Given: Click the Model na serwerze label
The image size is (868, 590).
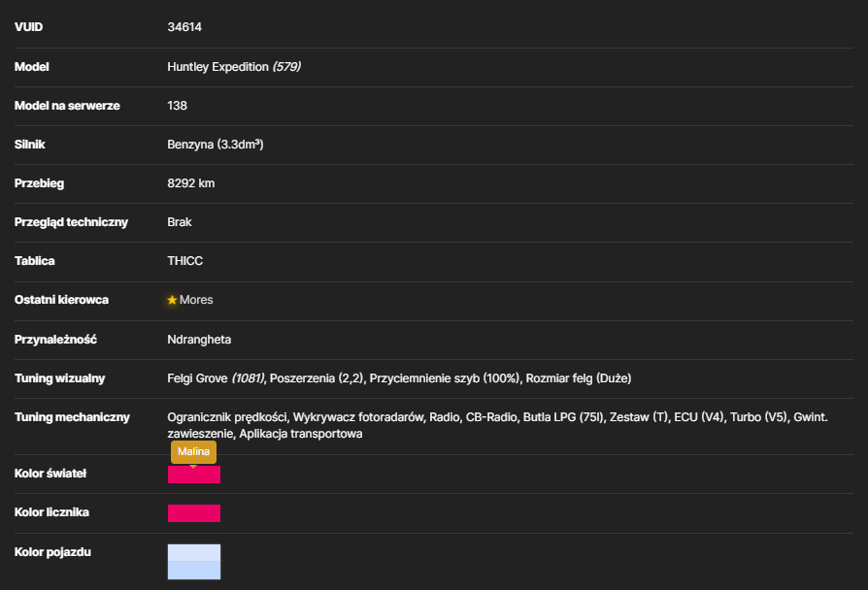Looking at the screenshot, I should (x=67, y=106).
